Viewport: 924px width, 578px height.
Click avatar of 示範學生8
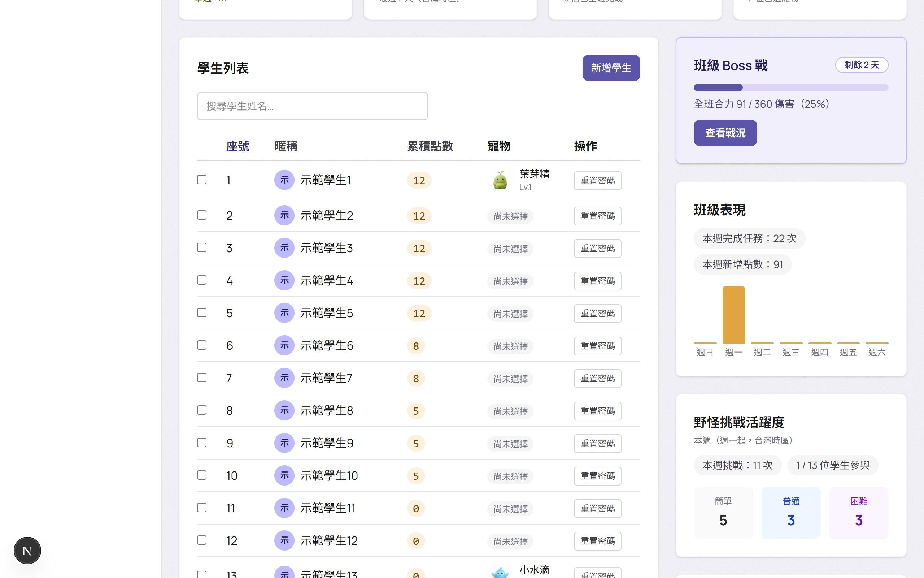pos(284,410)
